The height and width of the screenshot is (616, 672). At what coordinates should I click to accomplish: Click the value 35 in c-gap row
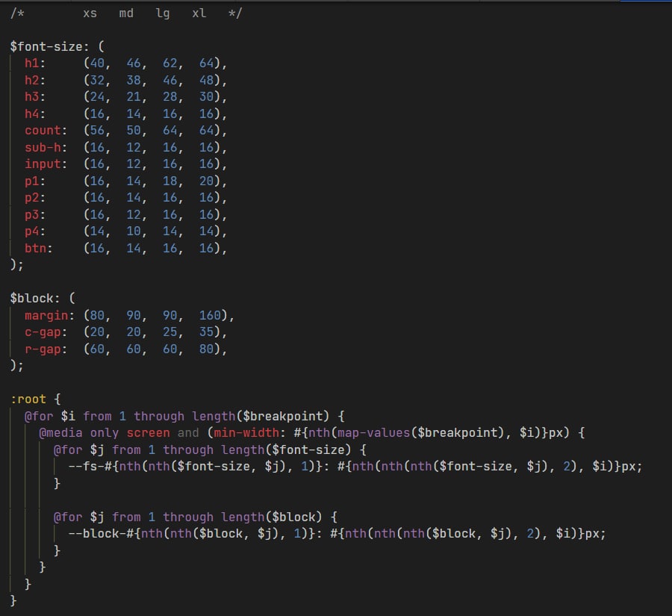click(206, 332)
